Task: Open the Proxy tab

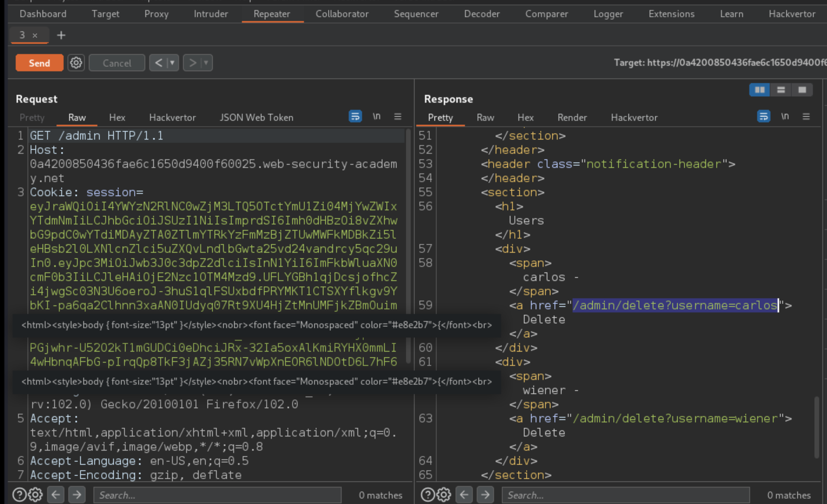Action: pyautogui.click(x=156, y=14)
